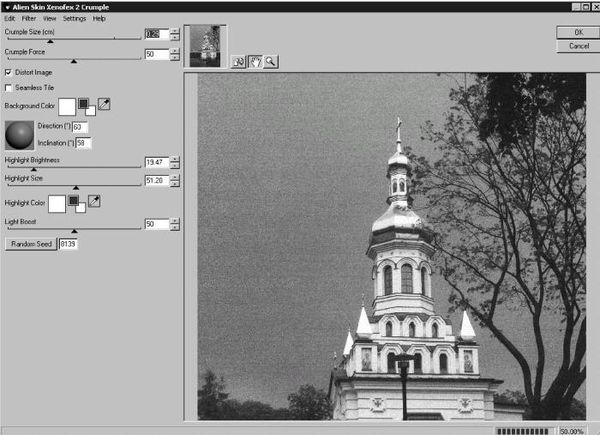The image size is (600, 435).
Task: Increase Crumple Size with spinner arrow
Action: (x=176, y=30)
